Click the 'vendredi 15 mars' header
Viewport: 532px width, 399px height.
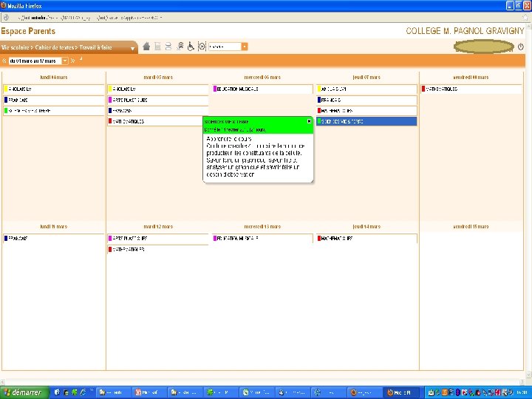[x=471, y=227]
